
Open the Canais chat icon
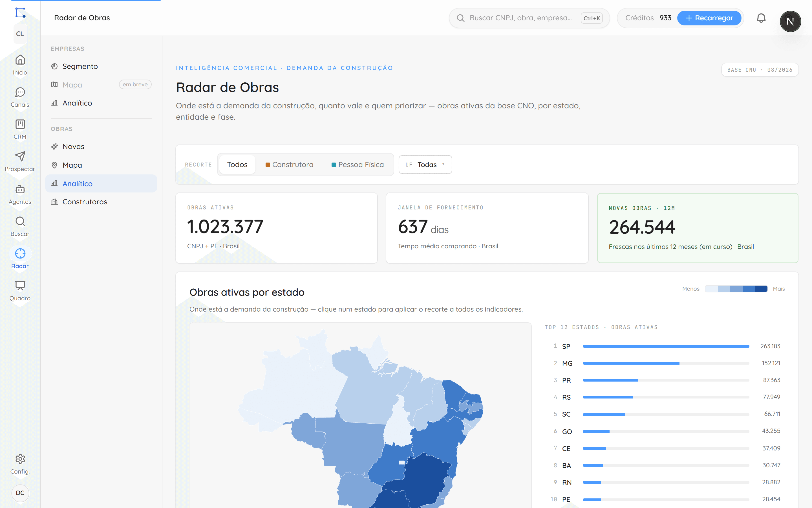click(x=20, y=92)
